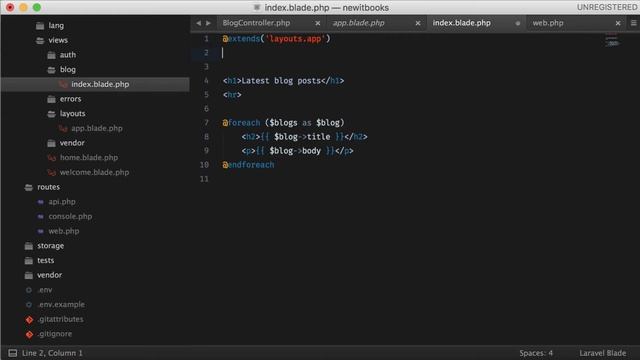Change Laravel Blade syntax
Image resolution: width=640 pixels, height=360 pixels.
[602, 353]
